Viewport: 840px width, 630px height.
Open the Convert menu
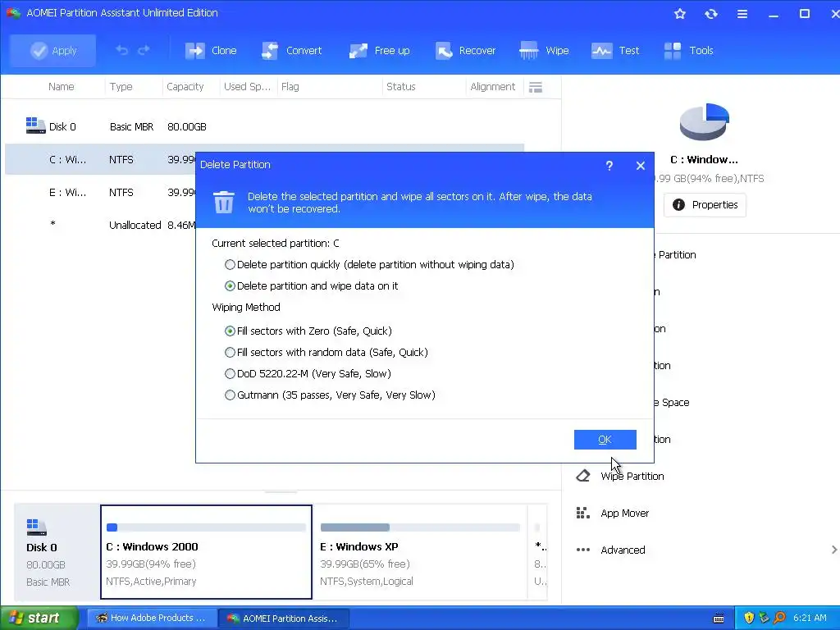[x=291, y=50]
